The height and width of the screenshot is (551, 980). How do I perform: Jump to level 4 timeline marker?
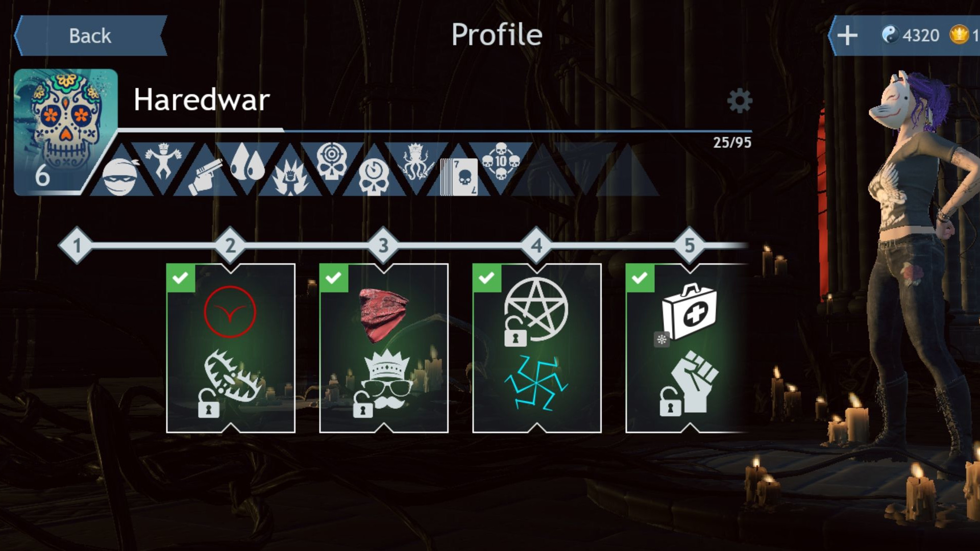click(536, 245)
